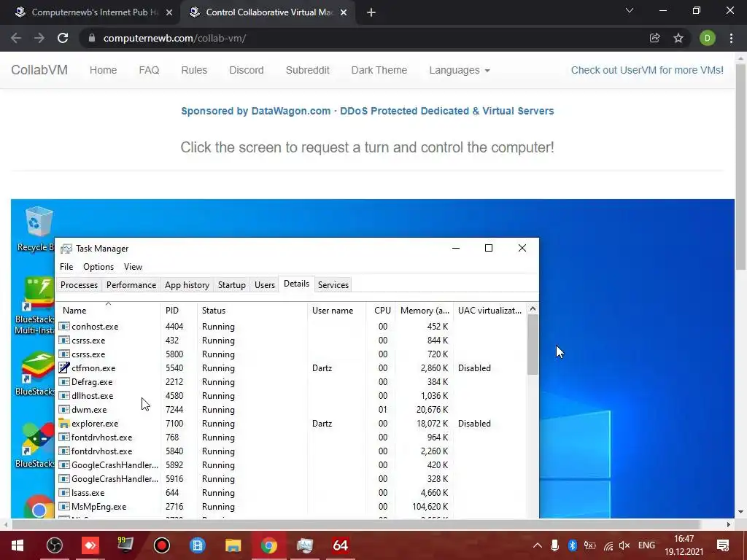Switch to the Startup tab
747x560 pixels.
click(231, 285)
